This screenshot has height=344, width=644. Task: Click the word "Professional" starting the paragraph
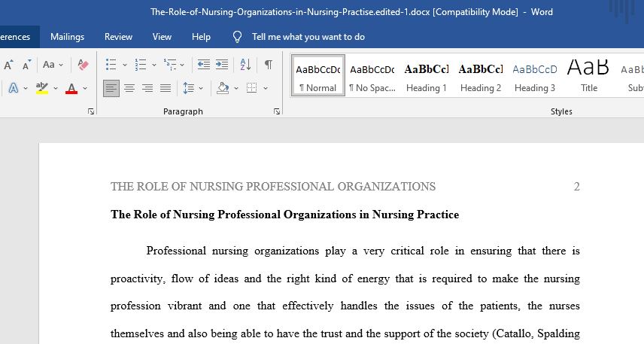pyautogui.click(x=176, y=251)
